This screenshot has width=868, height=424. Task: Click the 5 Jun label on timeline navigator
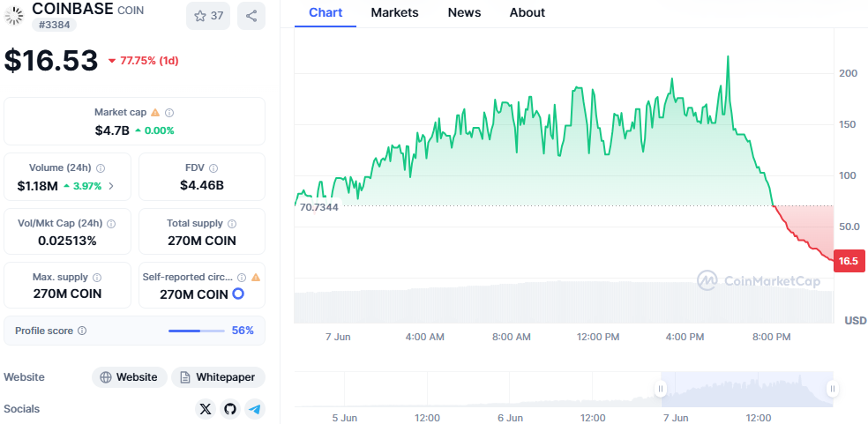[344, 417]
